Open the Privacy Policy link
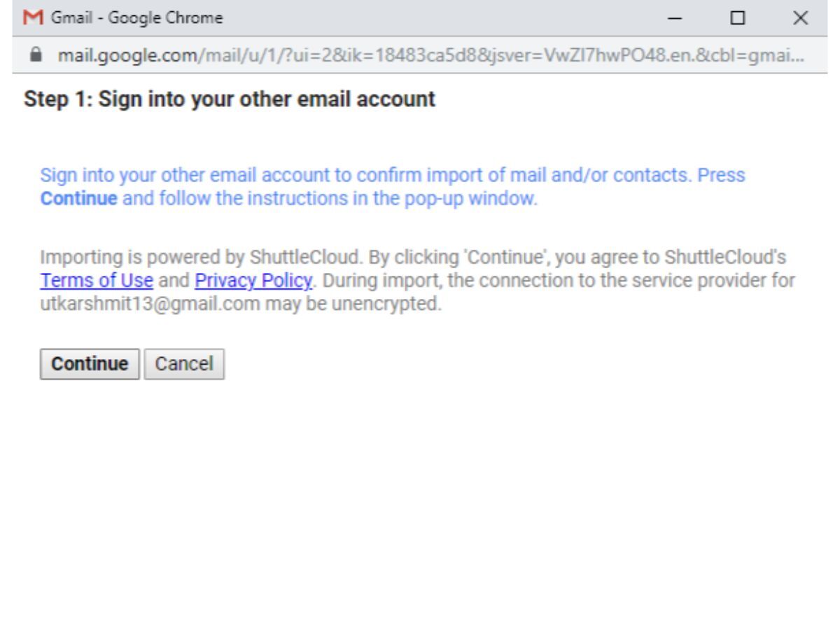Screen dimensions: 840x630 click(252, 281)
